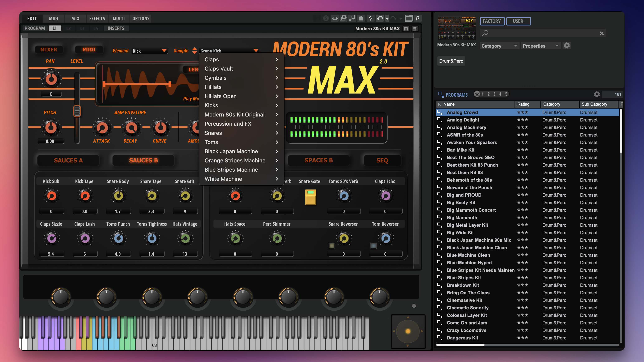Screen dimensions: 644x362
Task: Click the programs list gear icon
Action: coord(597,94)
